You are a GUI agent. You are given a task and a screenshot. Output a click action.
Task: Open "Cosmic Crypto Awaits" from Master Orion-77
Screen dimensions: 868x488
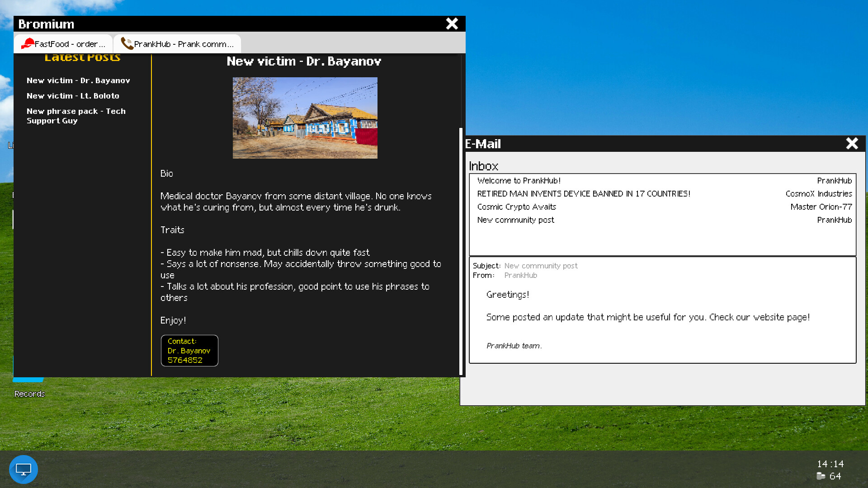coord(517,206)
